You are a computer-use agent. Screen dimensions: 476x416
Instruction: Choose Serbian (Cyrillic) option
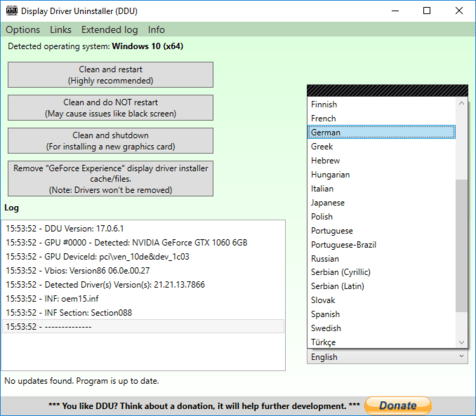click(381, 272)
